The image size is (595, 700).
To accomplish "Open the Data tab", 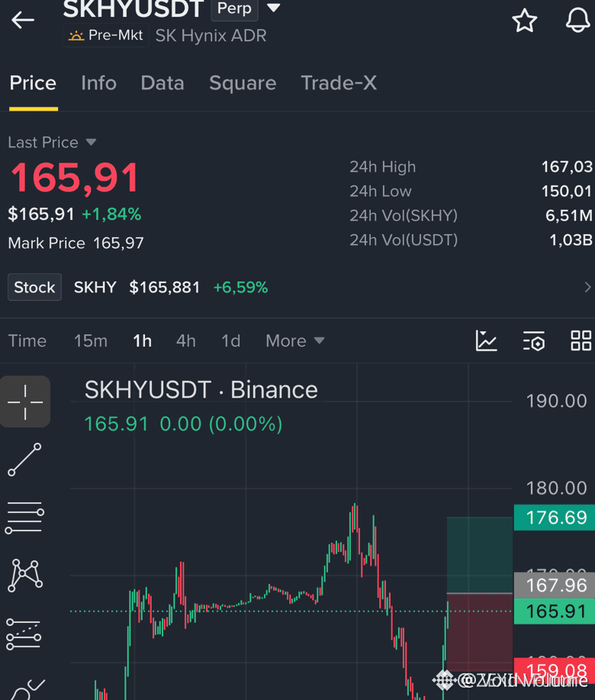I will coord(162,83).
